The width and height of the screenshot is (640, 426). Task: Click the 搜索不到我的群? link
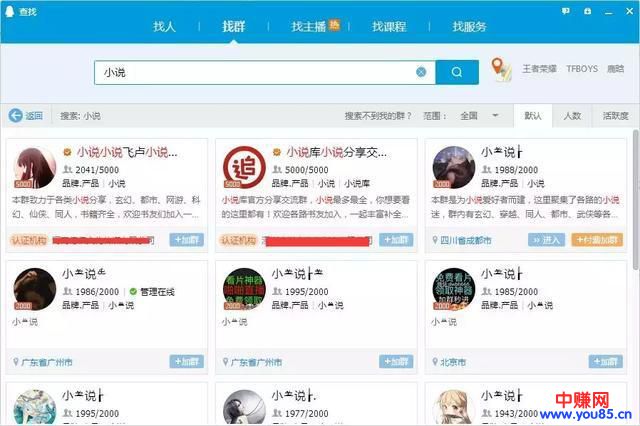380,116
